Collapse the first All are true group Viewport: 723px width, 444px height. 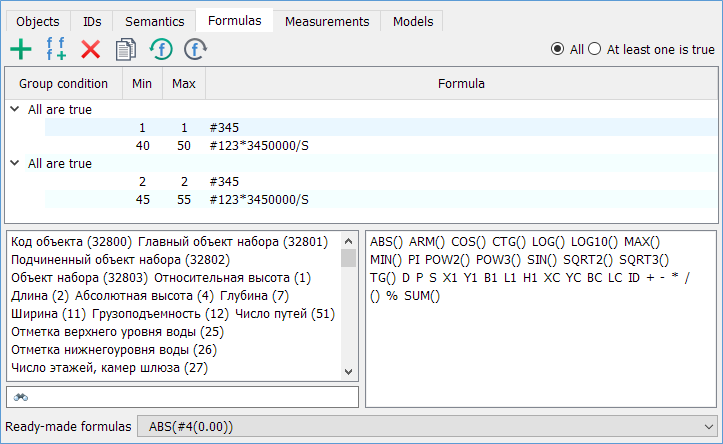pyautogui.click(x=14, y=109)
